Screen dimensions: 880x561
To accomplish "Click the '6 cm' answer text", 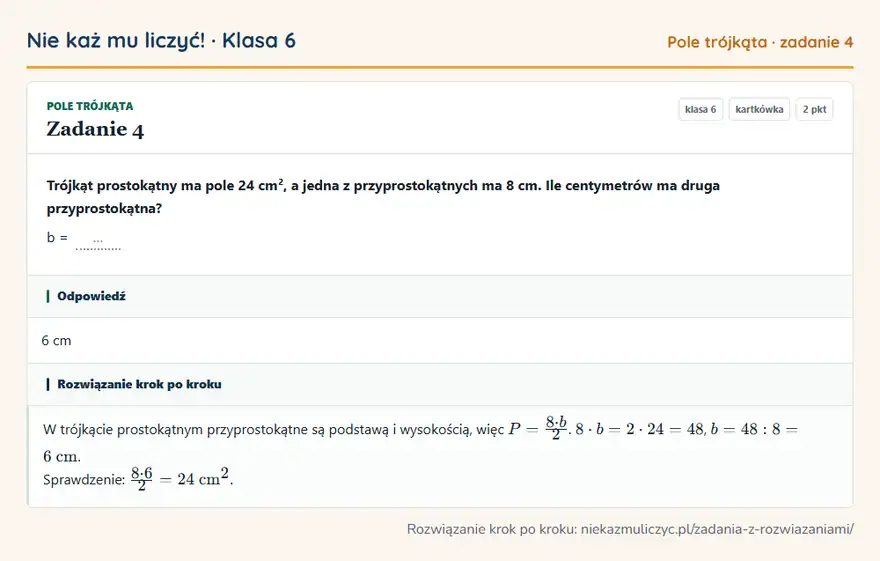I will (x=56, y=341).
